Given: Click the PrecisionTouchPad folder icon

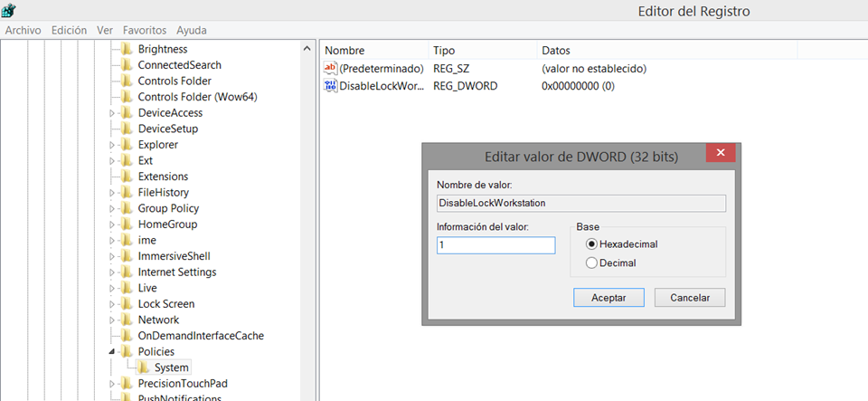Looking at the screenshot, I should pyautogui.click(x=127, y=384).
